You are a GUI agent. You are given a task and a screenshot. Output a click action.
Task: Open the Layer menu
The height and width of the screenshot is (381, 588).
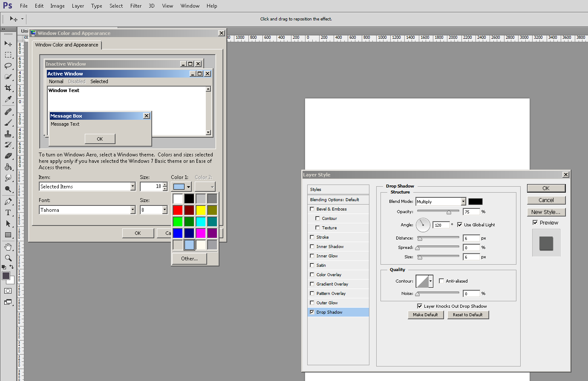[x=78, y=6]
